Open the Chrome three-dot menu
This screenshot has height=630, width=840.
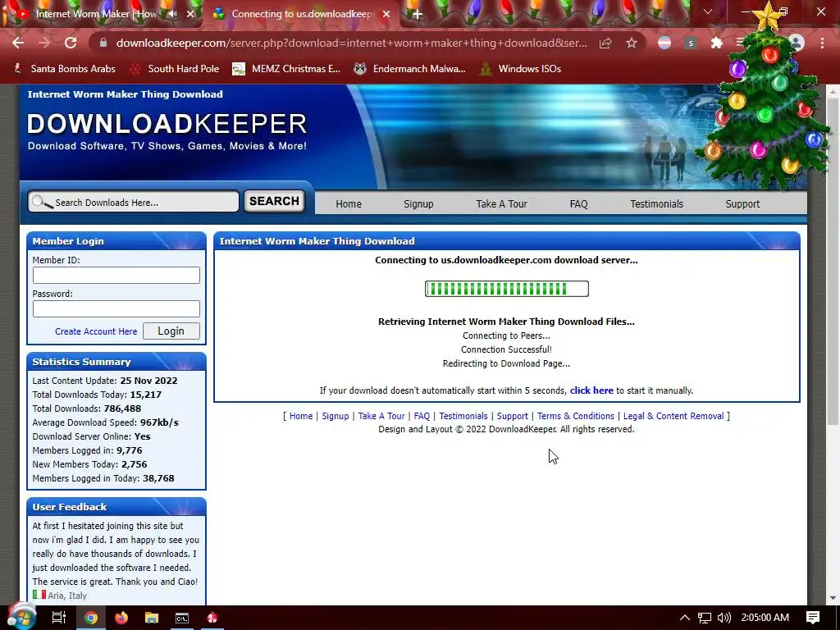point(822,43)
